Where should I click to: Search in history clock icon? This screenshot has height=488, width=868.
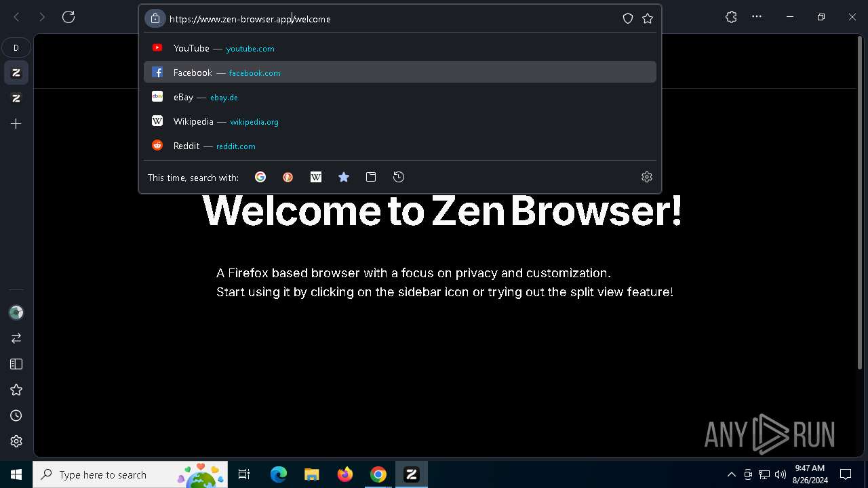[x=399, y=177]
